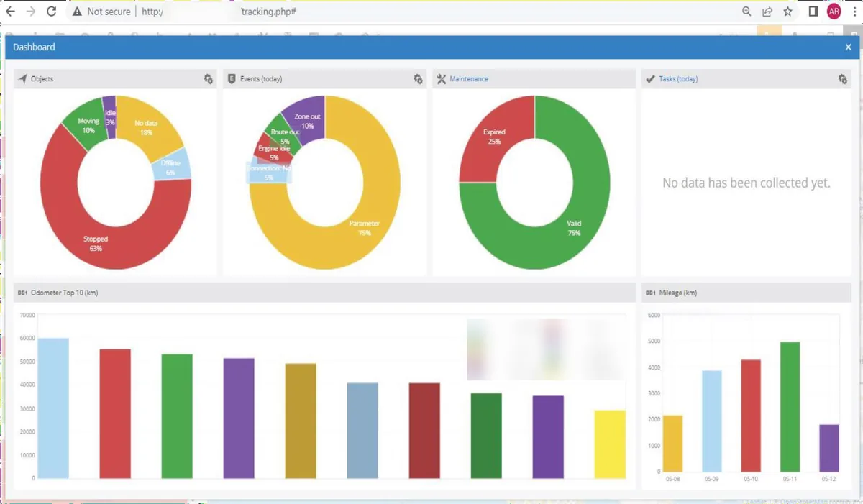Open the Objects widget settings gear

click(208, 79)
